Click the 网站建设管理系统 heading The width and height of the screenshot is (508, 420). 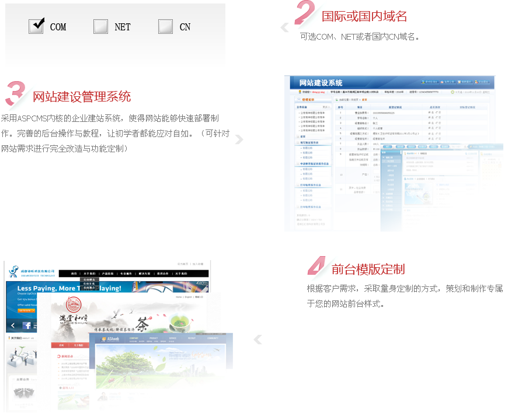tap(82, 96)
